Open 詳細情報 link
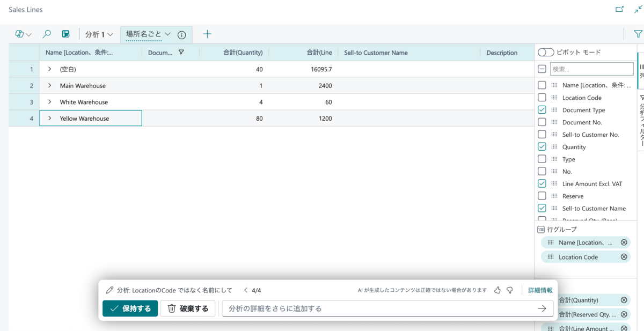 pos(540,290)
